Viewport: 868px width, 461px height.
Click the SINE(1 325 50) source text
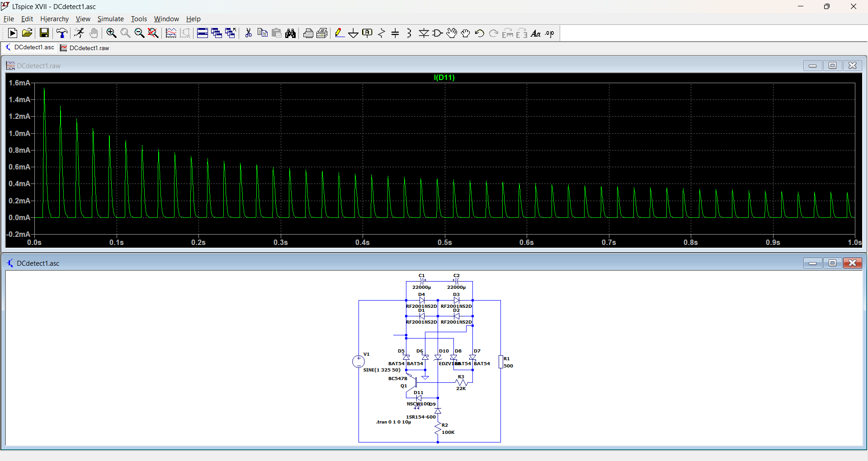coord(382,370)
